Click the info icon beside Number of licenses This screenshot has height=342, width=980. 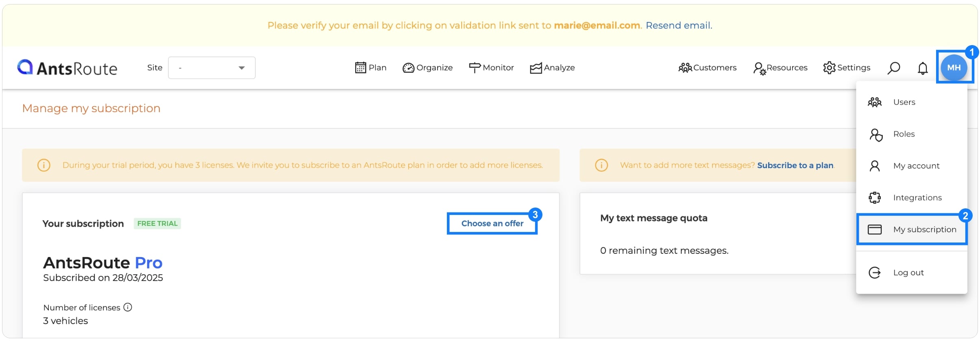pyautogui.click(x=128, y=307)
